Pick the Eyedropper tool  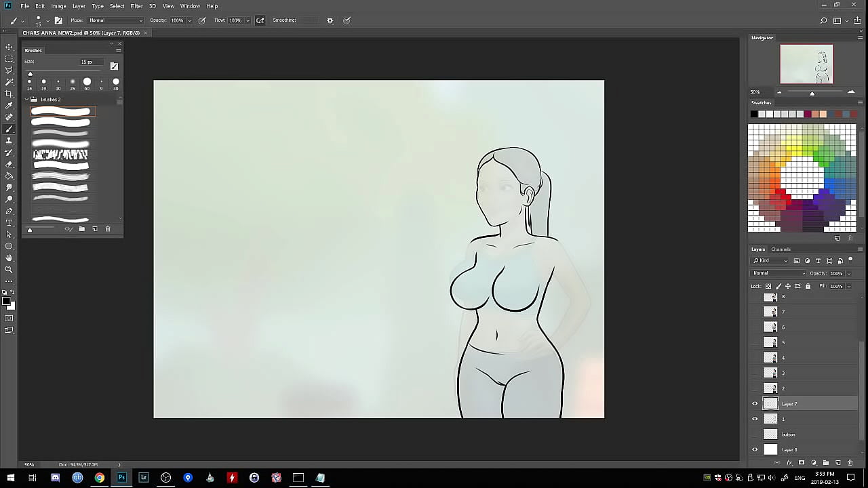9,106
